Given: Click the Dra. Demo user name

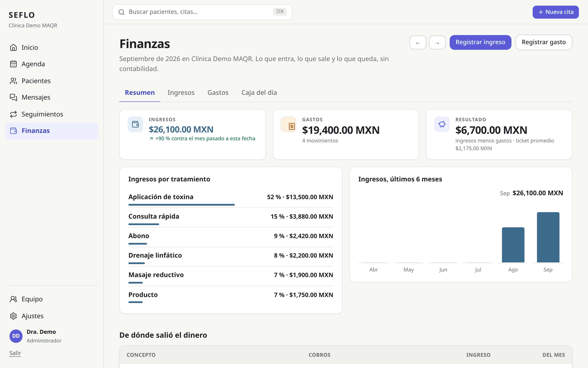Looking at the screenshot, I should pos(41,332).
